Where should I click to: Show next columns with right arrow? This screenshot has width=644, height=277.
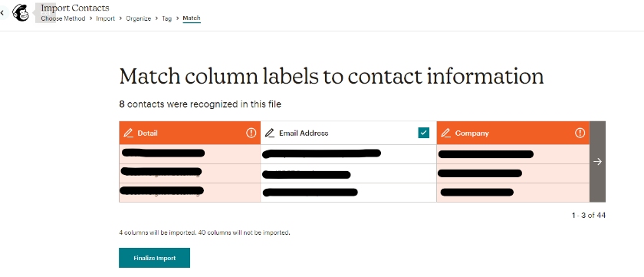pos(597,161)
